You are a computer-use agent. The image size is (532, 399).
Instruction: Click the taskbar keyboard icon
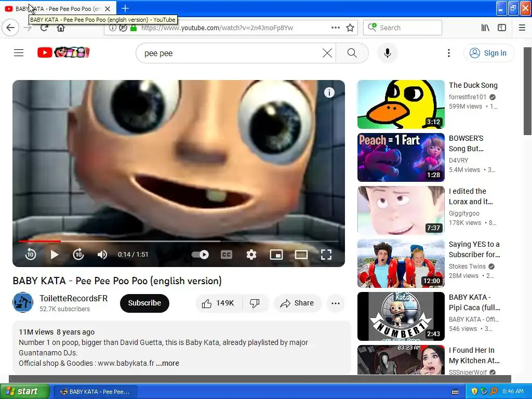[455, 392]
